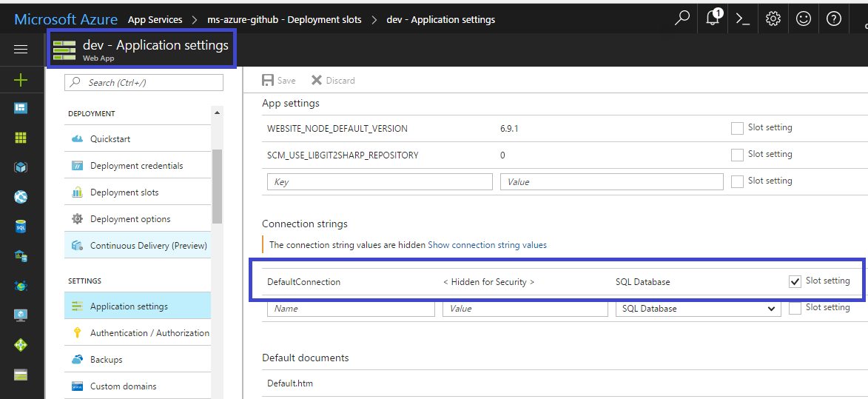Click the search magnifier in top bar
This screenshot has width=868, height=399.
[x=682, y=19]
